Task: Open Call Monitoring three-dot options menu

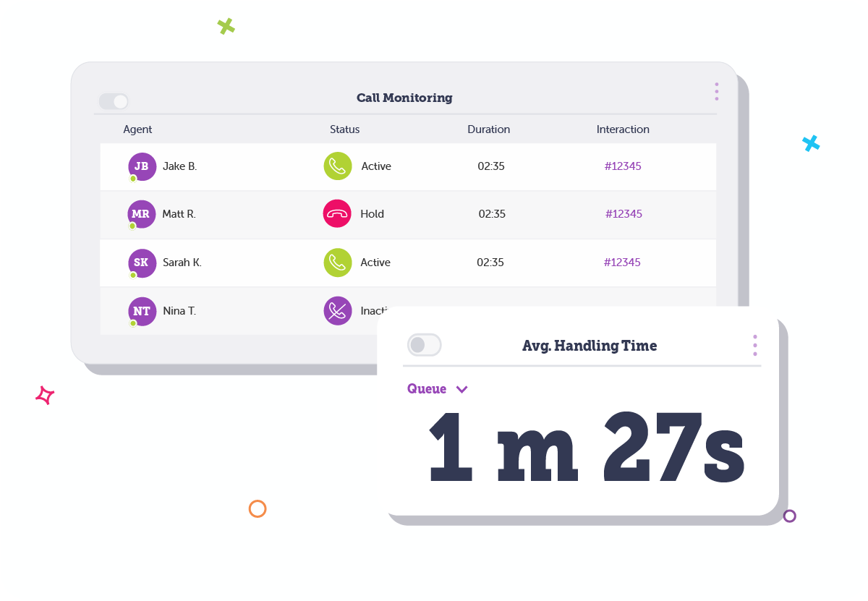Action: point(716,91)
